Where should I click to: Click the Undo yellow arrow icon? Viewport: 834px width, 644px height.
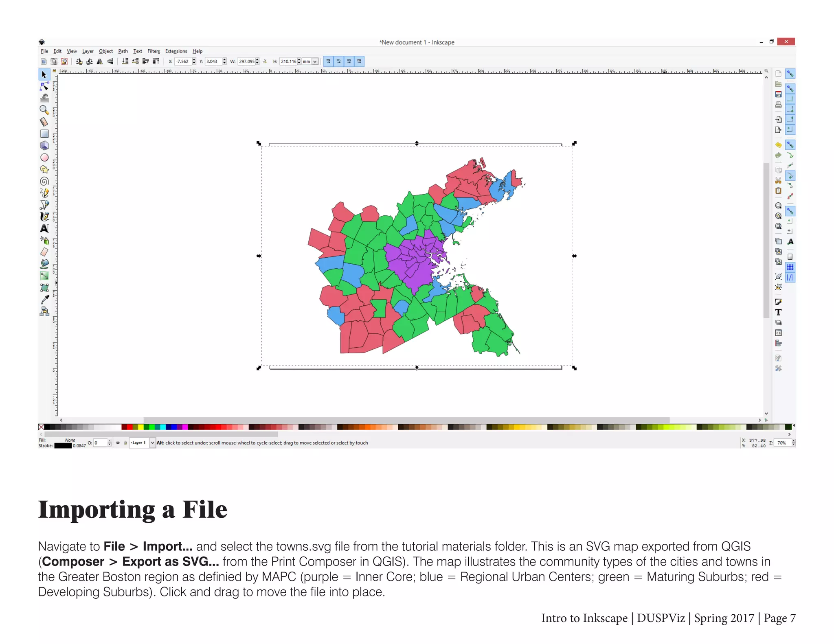pyautogui.click(x=778, y=145)
